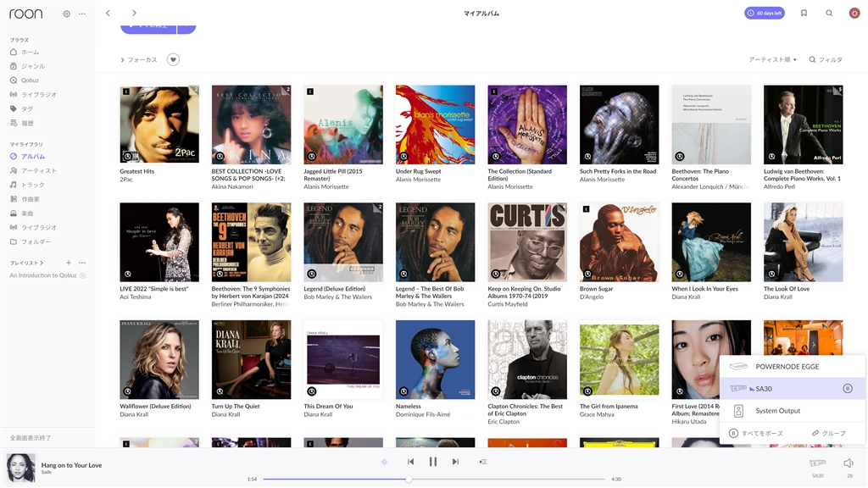Open Nameless album cover
868x488 pixels.
[x=435, y=359]
